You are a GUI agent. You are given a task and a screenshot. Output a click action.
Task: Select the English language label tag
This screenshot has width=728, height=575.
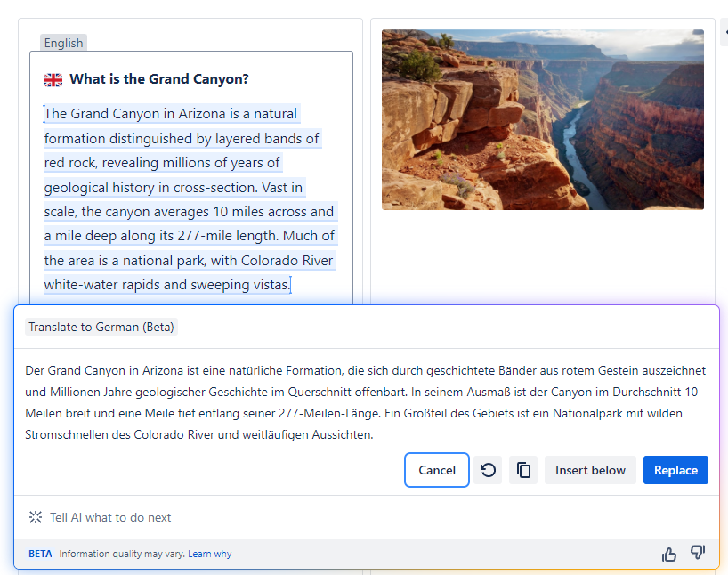click(x=63, y=43)
